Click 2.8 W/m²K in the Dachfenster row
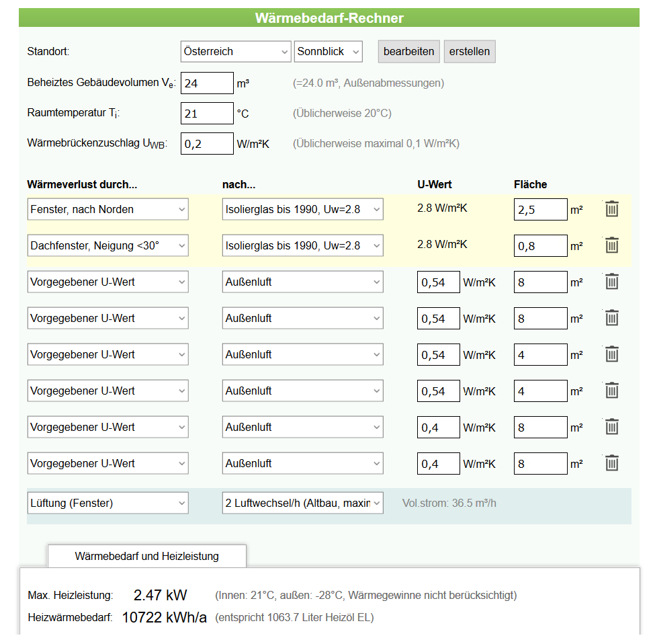Viewport: 653px width, 644px height. point(442,244)
